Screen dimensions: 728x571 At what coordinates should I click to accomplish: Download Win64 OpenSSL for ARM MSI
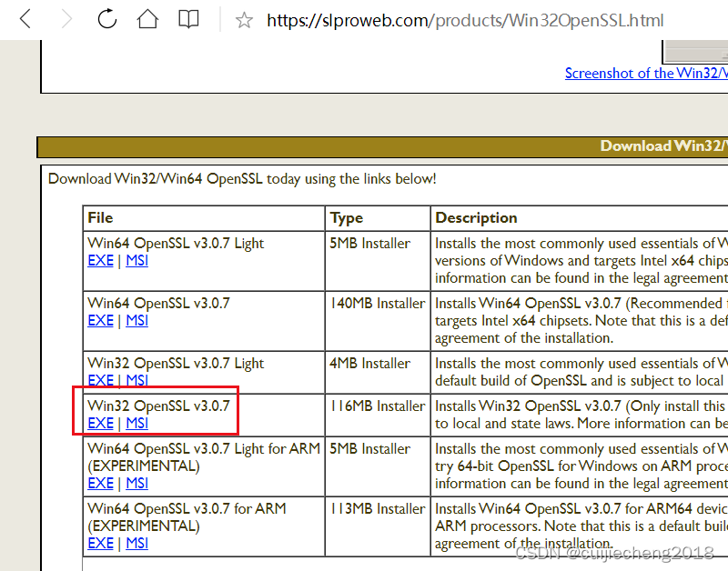(x=136, y=543)
